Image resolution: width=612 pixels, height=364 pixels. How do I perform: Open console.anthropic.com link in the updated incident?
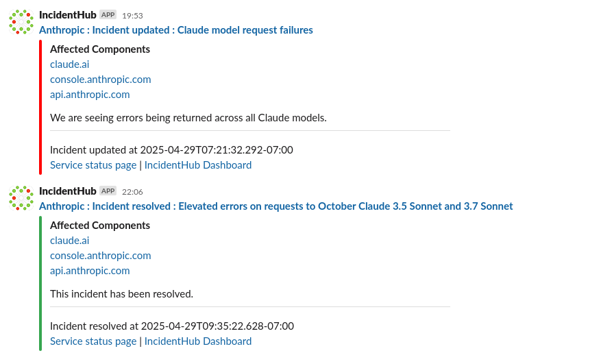pyautogui.click(x=101, y=80)
